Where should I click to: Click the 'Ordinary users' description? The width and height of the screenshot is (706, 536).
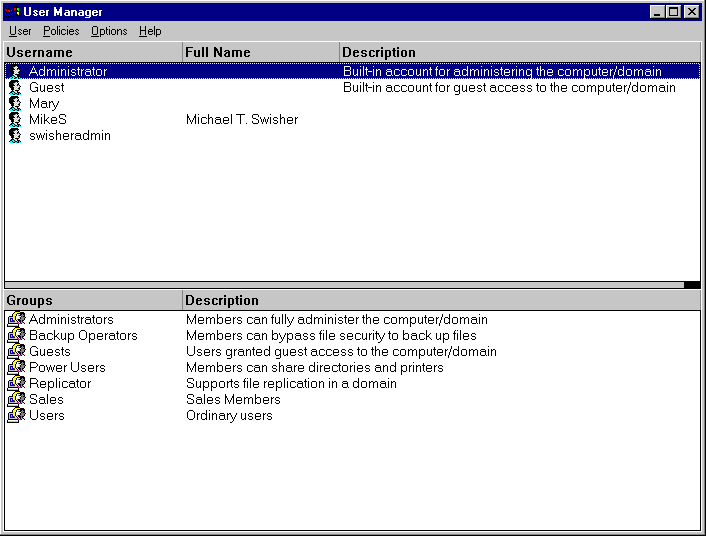click(x=229, y=415)
